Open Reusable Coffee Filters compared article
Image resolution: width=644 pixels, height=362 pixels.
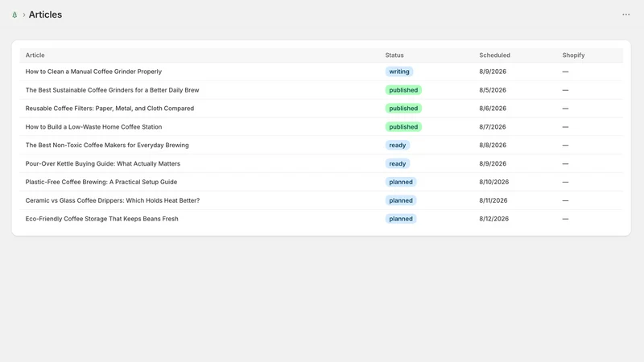pyautogui.click(x=109, y=109)
